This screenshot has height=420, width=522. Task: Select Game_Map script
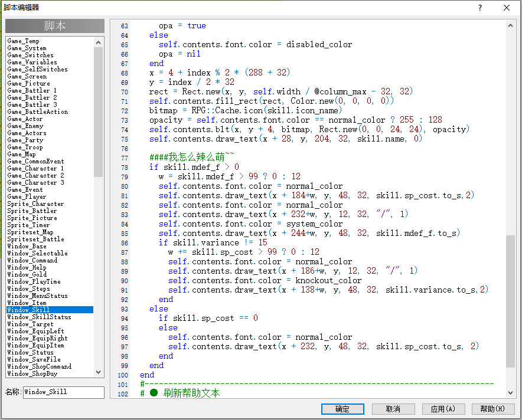click(x=22, y=154)
